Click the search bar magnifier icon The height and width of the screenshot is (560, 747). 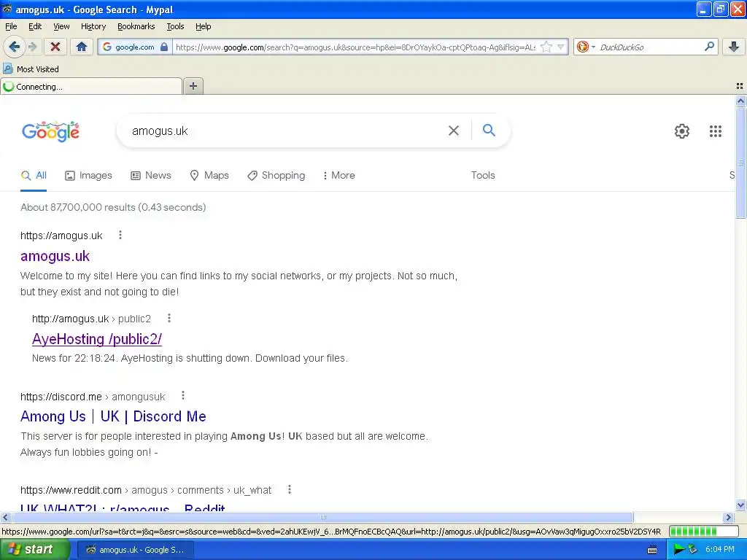(x=709, y=46)
